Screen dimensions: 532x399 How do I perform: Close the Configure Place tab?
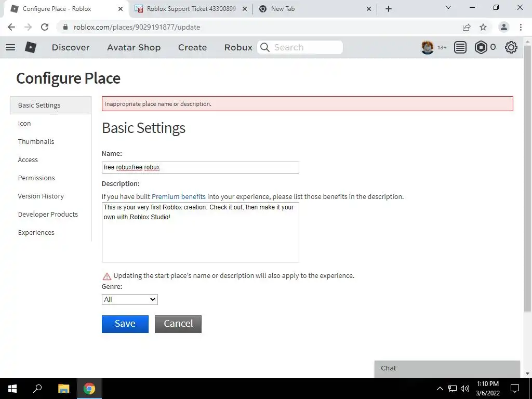point(121,9)
